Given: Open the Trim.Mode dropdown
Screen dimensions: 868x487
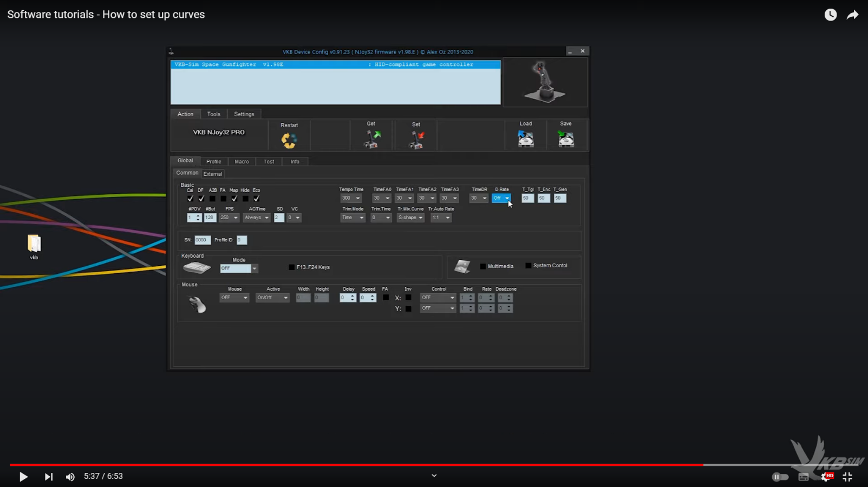Looking at the screenshot, I should click(353, 218).
